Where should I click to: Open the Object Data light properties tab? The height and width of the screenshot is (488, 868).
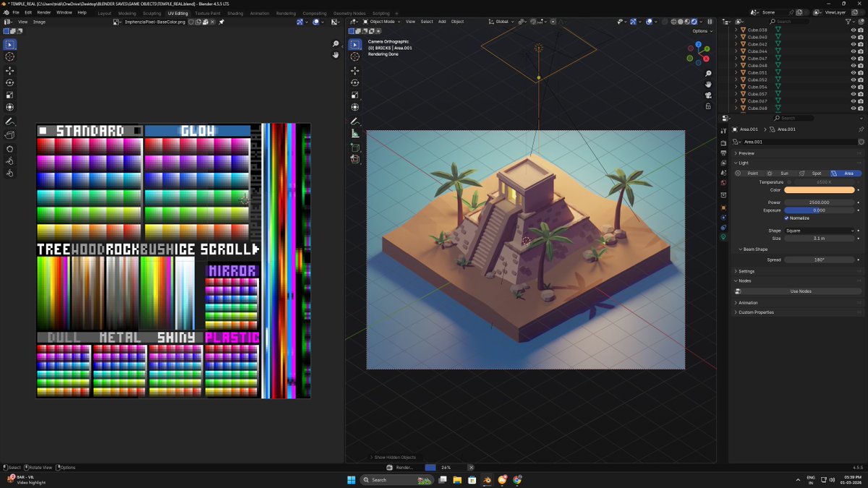click(723, 237)
